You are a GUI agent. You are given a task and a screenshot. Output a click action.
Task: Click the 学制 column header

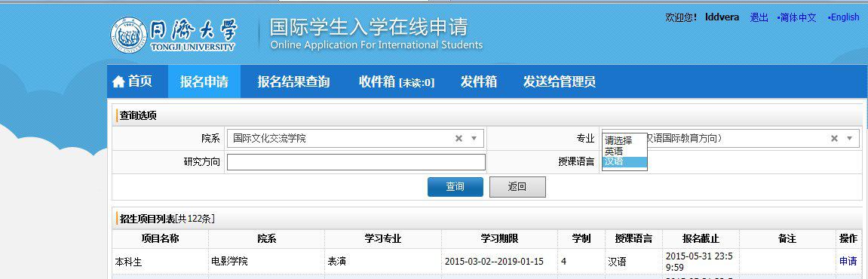point(581,238)
